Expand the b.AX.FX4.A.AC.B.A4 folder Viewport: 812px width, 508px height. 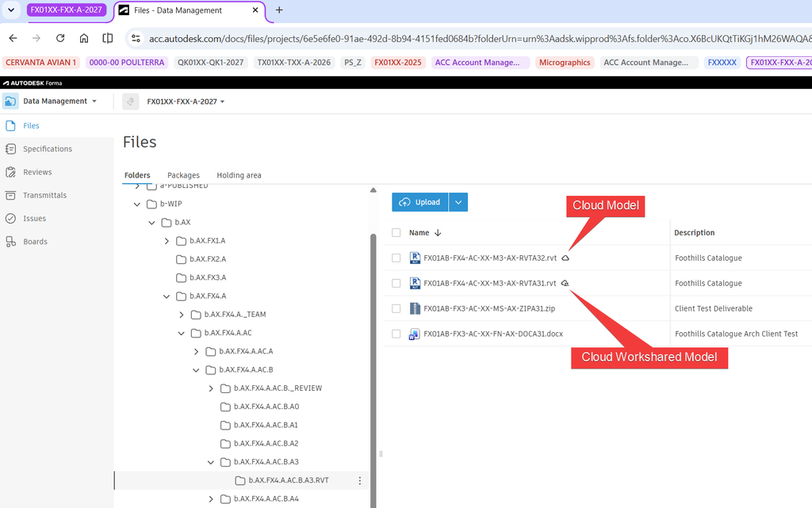point(211,499)
